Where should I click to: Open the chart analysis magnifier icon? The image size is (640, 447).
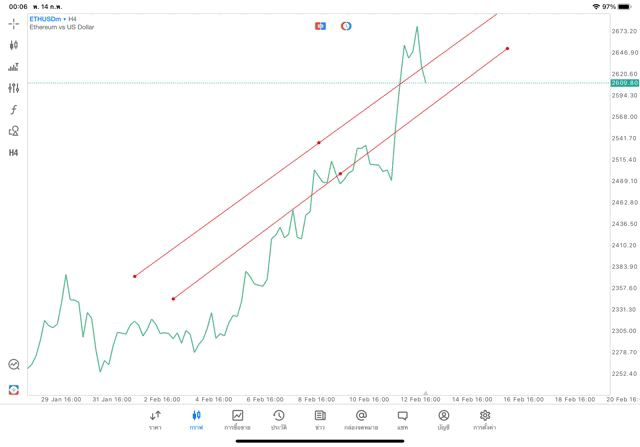coord(14,365)
